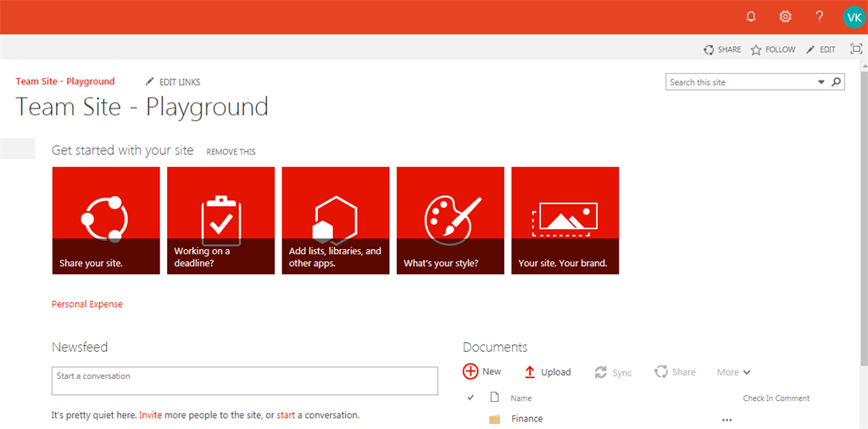Viewport: 868px width, 429px height.
Task: Click the Share site icon in top bar
Action: (x=709, y=50)
